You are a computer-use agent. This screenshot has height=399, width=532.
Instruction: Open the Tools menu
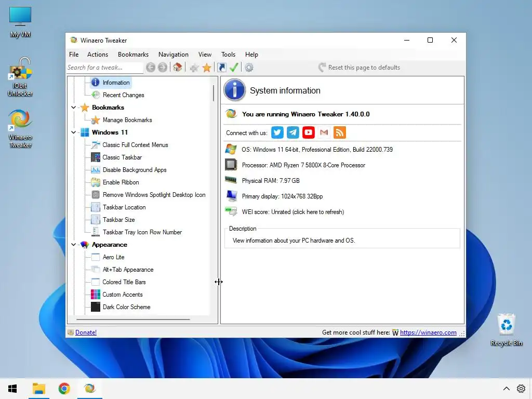[229, 54]
